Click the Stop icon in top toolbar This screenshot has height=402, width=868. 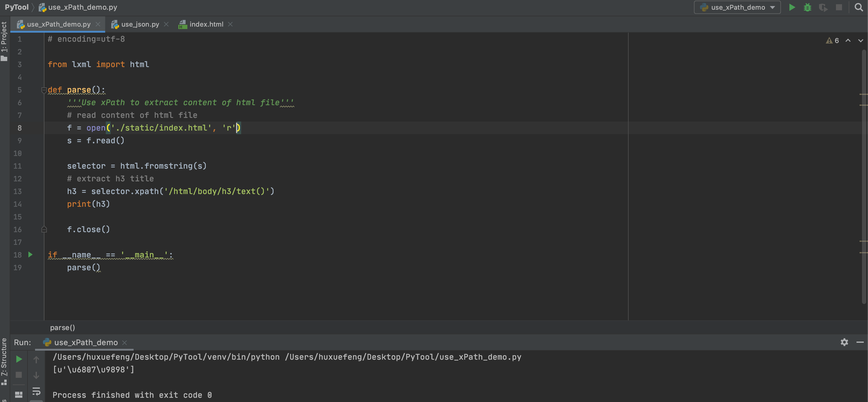(839, 7)
